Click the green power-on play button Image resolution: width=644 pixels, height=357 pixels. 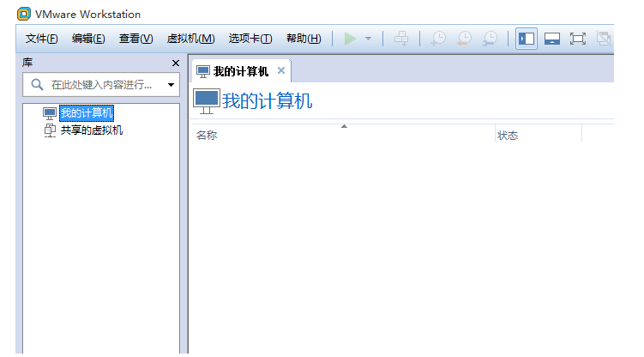coord(350,39)
